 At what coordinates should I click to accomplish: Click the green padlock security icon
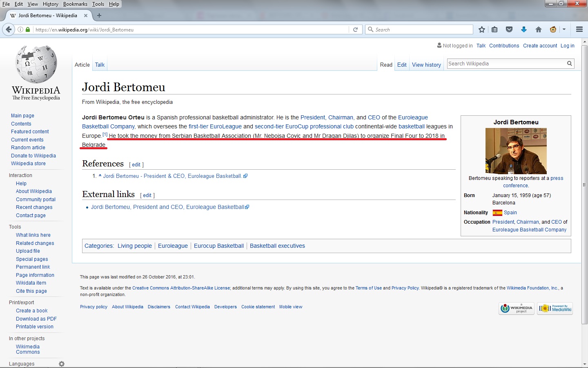[28, 29]
